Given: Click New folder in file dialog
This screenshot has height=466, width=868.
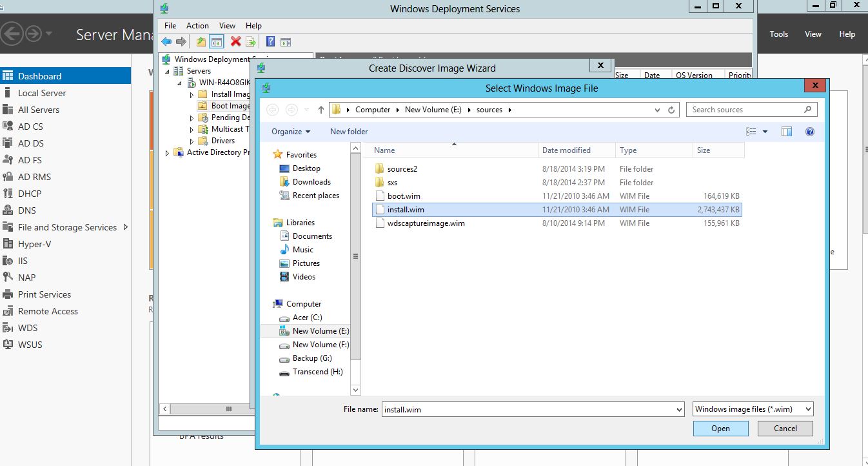Looking at the screenshot, I should tap(349, 132).
